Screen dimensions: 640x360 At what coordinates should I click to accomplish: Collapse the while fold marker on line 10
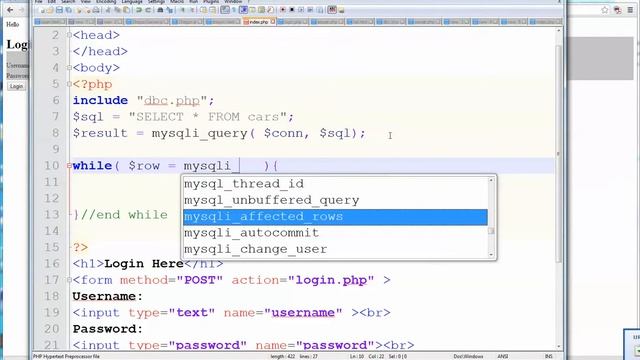pyautogui.click(x=69, y=166)
